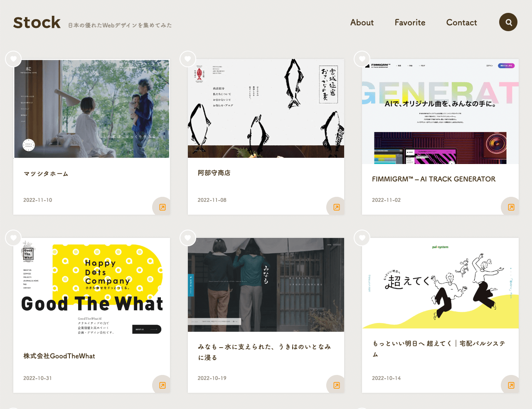Open external link for FIMMIGRM card
Image resolution: width=532 pixels, height=409 pixels.
(511, 207)
